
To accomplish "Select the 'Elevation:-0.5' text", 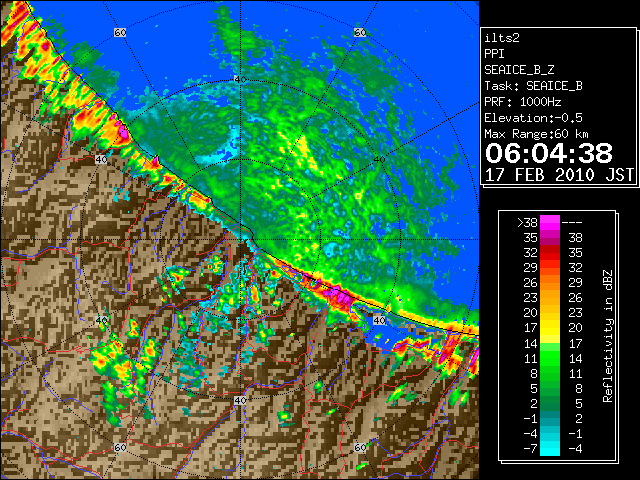I will pos(533,118).
